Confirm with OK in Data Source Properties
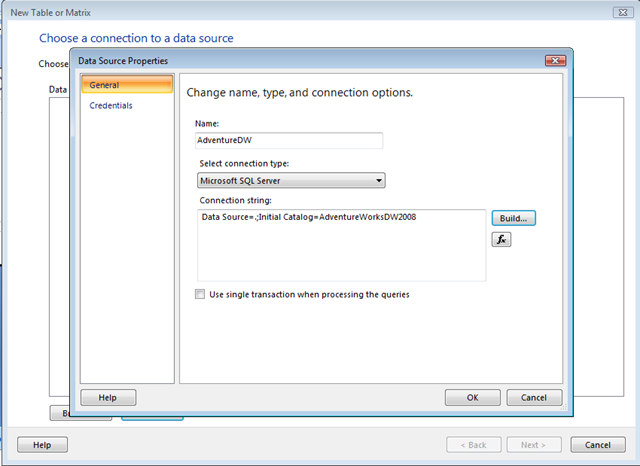Image resolution: width=640 pixels, height=466 pixels. tap(473, 397)
